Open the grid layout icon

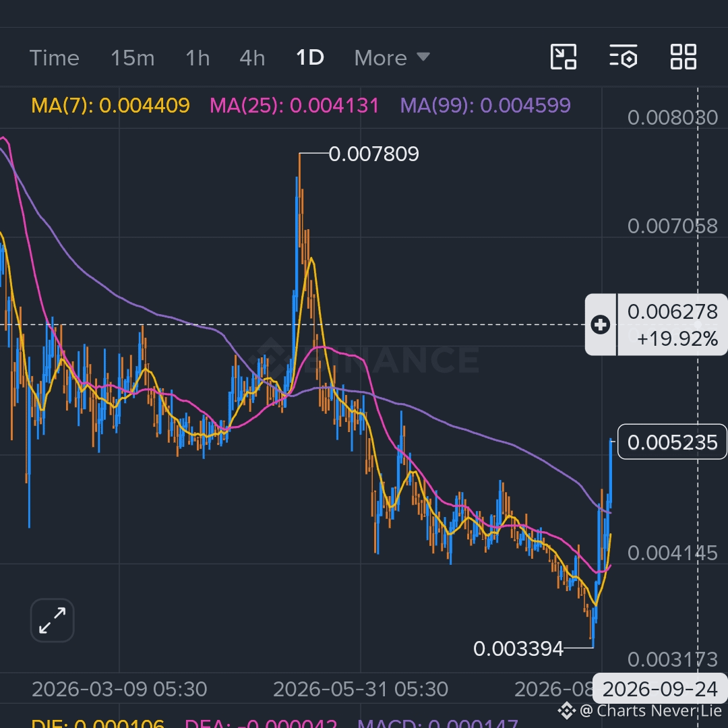pyautogui.click(x=684, y=57)
